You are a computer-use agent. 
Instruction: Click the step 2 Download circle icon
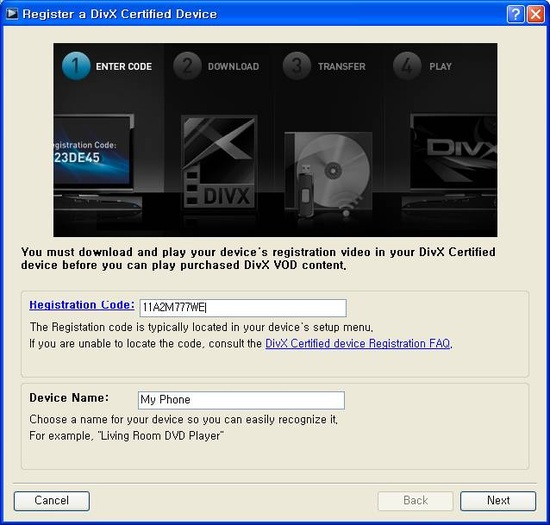coord(187,66)
